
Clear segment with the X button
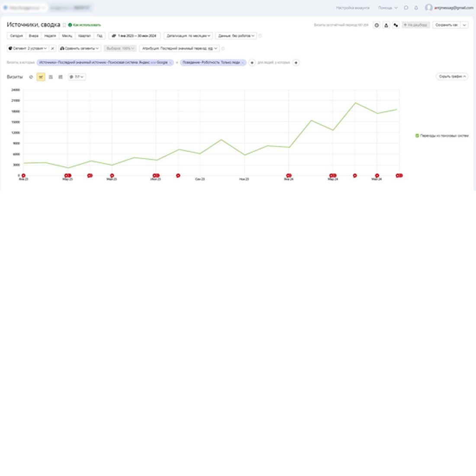[x=53, y=48]
